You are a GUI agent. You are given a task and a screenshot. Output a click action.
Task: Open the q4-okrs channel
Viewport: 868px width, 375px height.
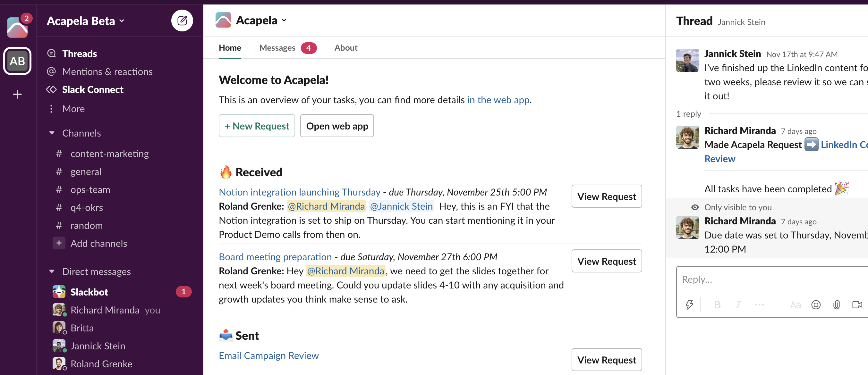87,207
